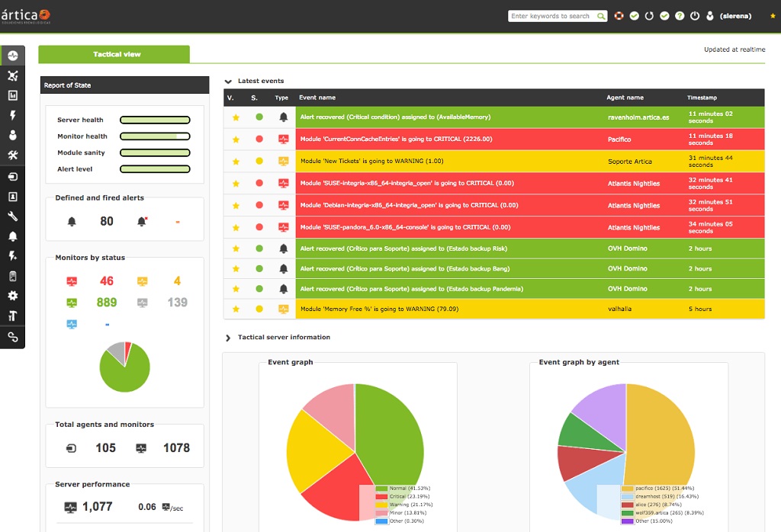Click the 1078 total monitors count
The height and width of the screenshot is (532, 781).
(176, 448)
